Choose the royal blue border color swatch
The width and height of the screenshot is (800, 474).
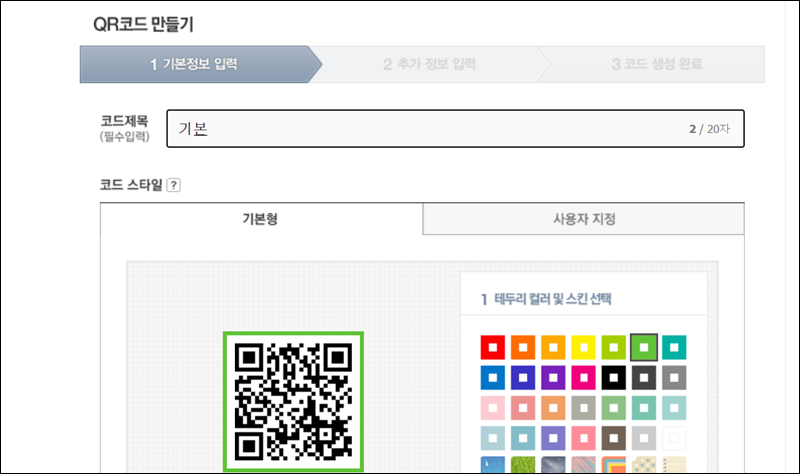[x=493, y=378]
